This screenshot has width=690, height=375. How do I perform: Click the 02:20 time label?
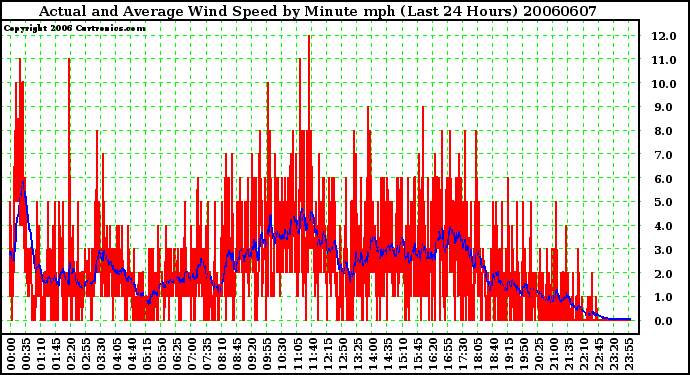click(72, 354)
